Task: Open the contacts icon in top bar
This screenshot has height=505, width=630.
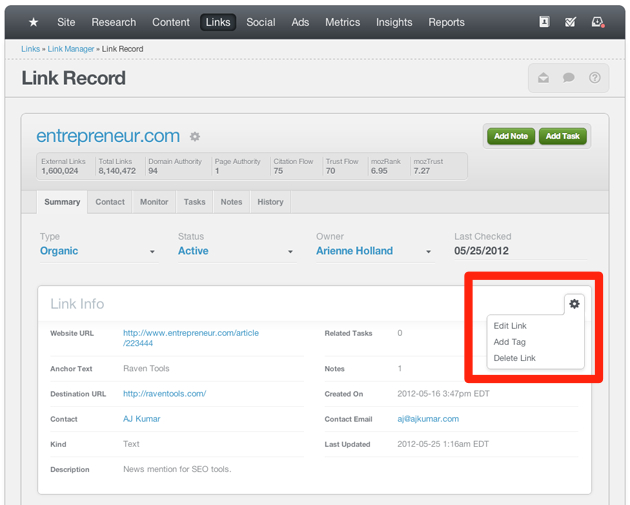Action: click(544, 22)
